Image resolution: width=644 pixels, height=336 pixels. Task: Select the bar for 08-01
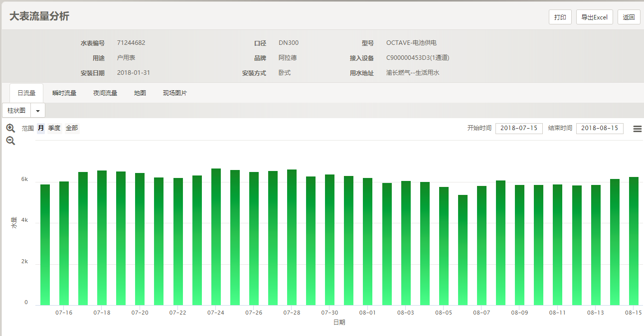[x=367, y=242]
